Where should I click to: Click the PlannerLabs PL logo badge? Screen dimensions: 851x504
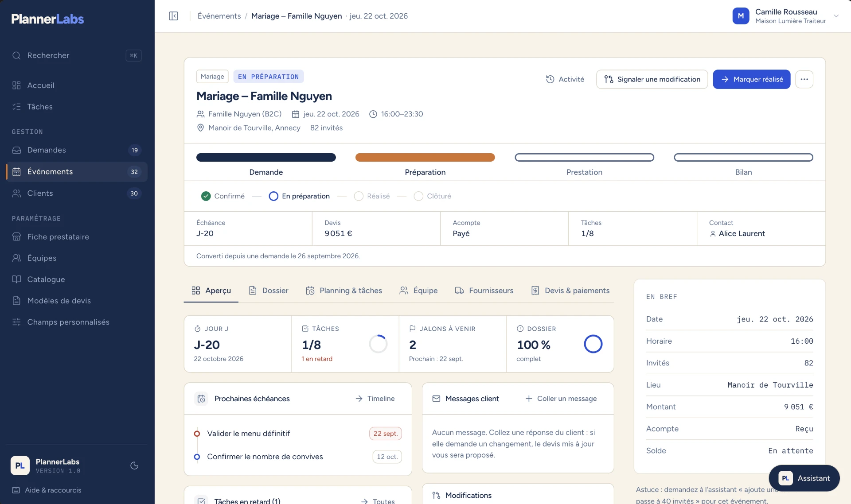click(20, 465)
